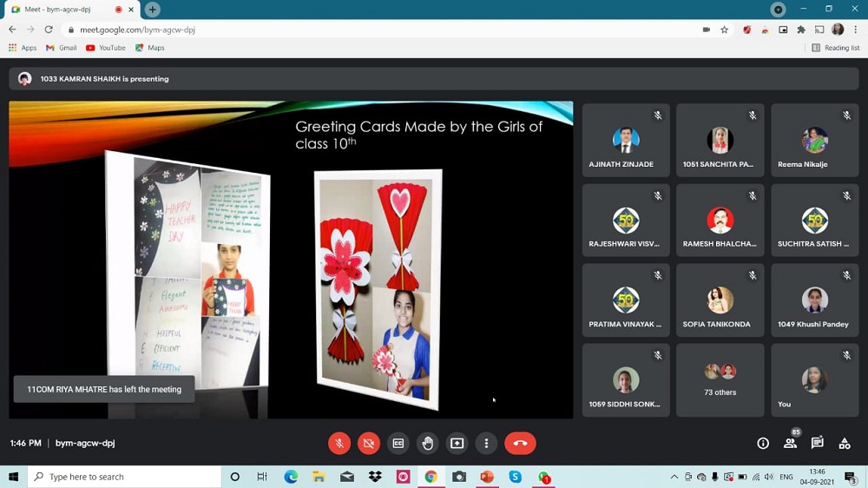This screenshot has height=488, width=868.
Task: Show the participants list (85)
Action: click(790, 443)
